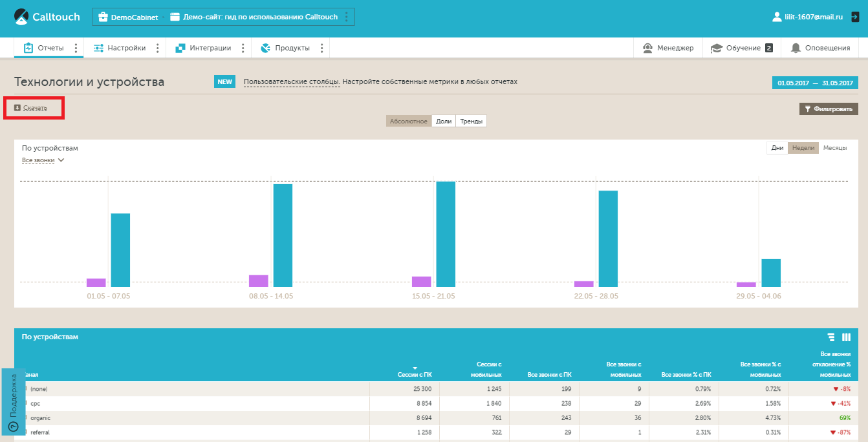Click the Менеджер headset icon

tap(647, 48)
